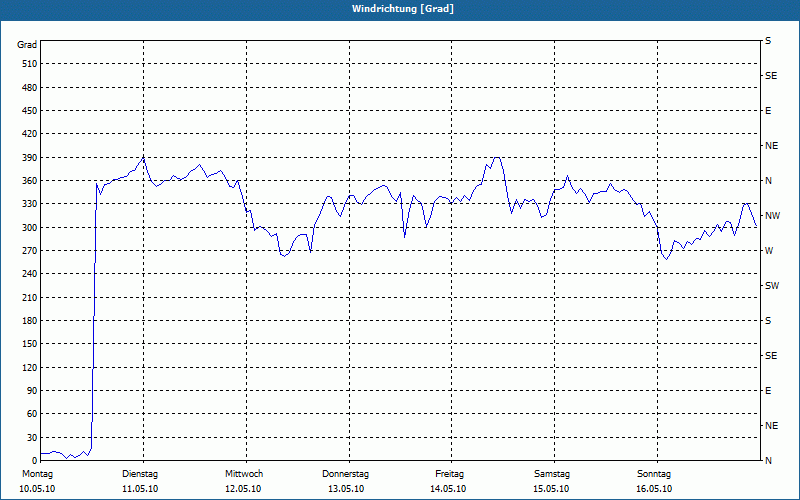The width and height of the screenshot is (800, 500).
Task: Click the 'Freitag' day label
Action: (449, 474)
